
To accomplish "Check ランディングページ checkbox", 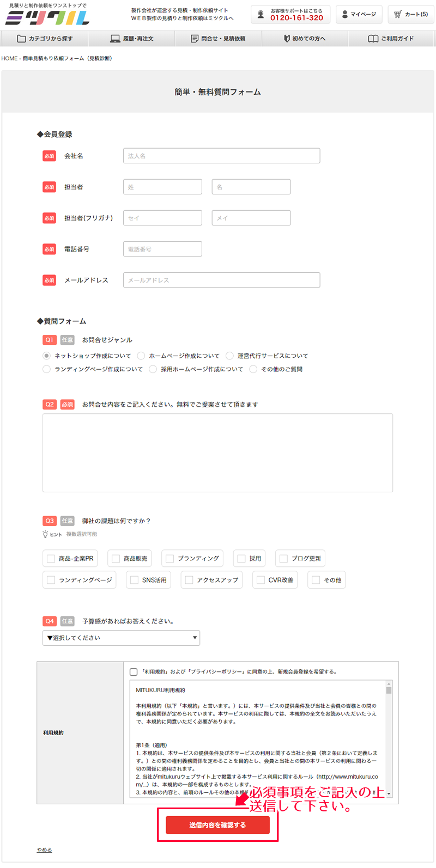I will coord(51,580).
